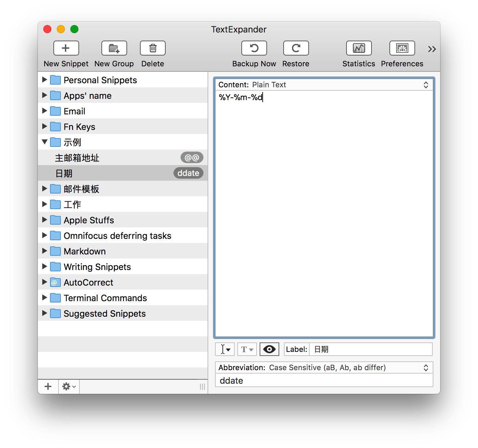Toggle the eye preview button

[269, 349]
